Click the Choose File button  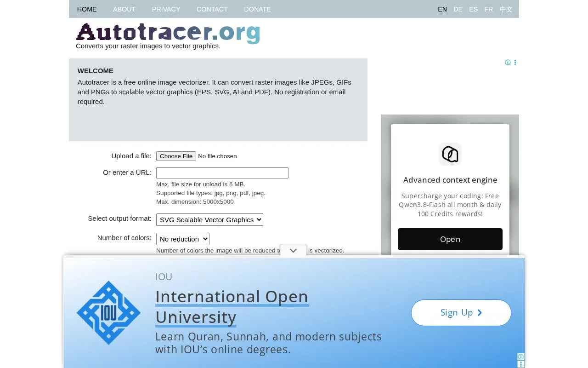tap(176, 156)
